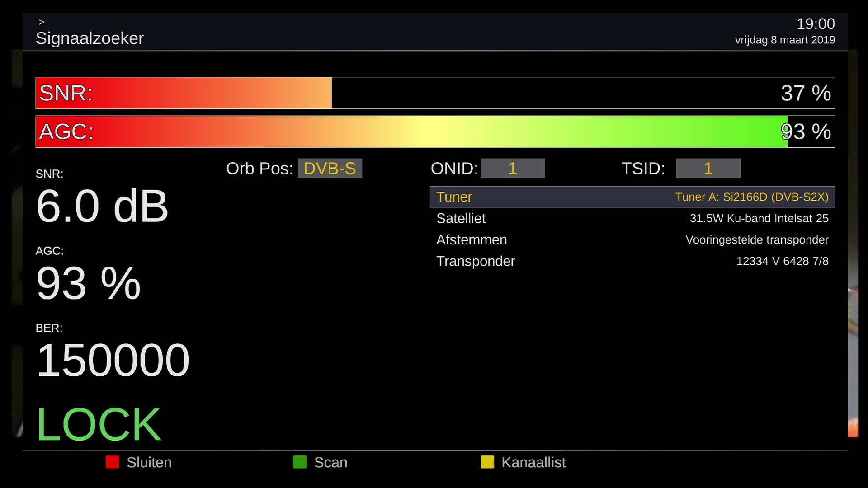Select the Transponder setting row
This screenshot has width=868, height=488.
coord(632,261)
